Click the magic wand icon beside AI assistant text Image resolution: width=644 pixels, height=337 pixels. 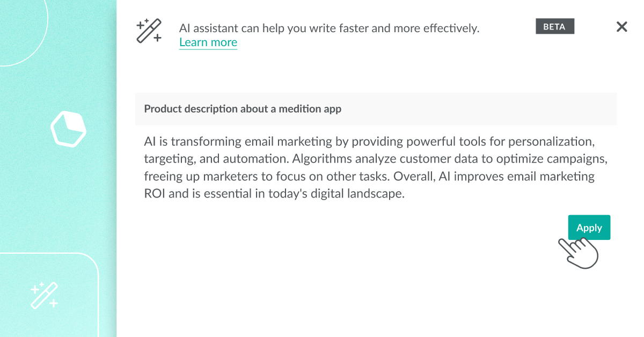tap(149, 31)
